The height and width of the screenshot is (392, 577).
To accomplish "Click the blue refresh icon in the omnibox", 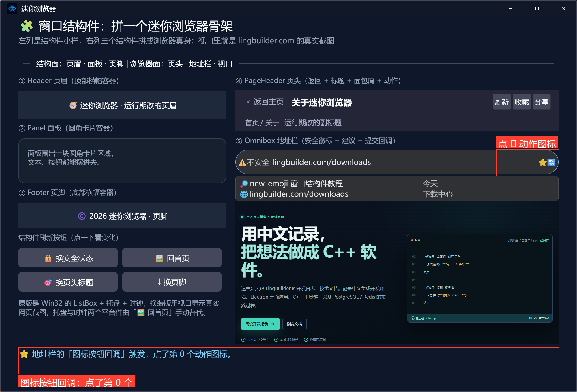I will [551, 163].
